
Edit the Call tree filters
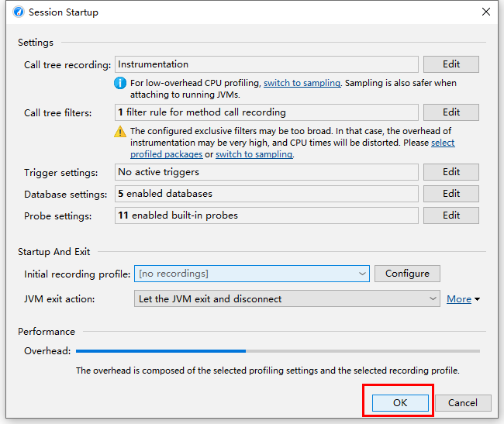pos(450,112)
